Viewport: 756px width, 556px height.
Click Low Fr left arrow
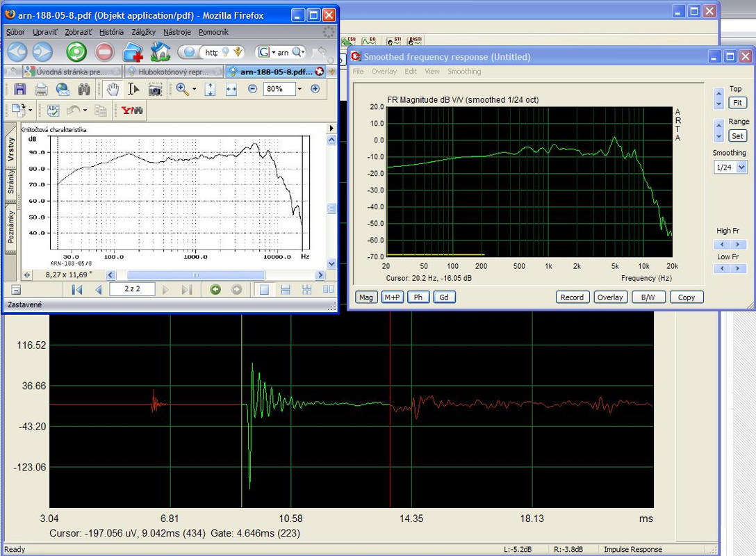tap(722, 268)
